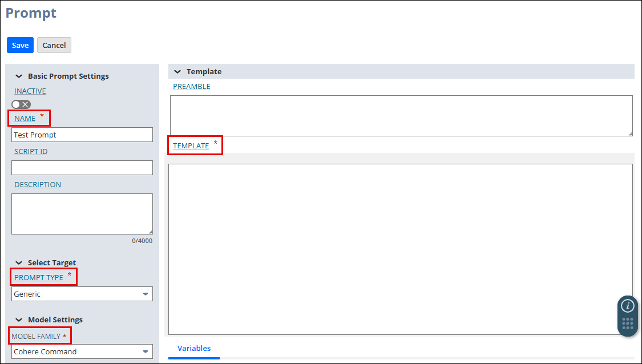
Task: Open the PROMPT TYPE label link
Action: tap(38, 278)
